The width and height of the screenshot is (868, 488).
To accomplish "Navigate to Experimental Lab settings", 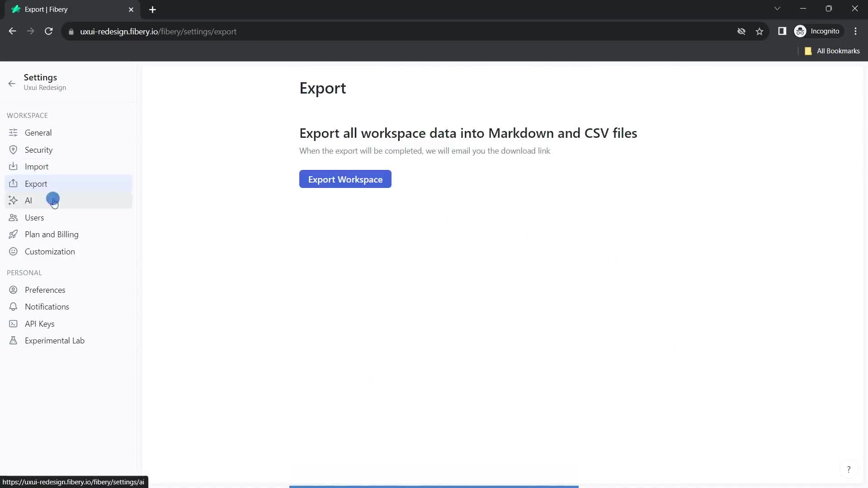I will (x=55, y=340).
